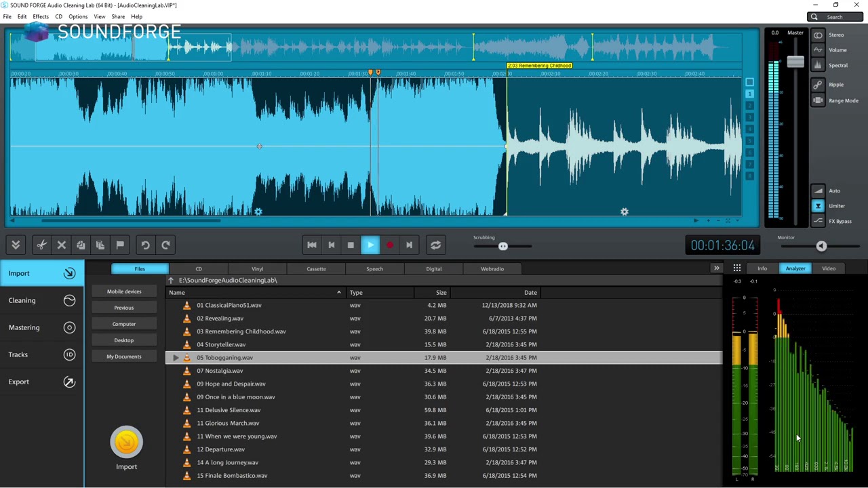The height and width of the screenshot is (488, 868).
Task: Toggle Range Mode
Action: 818,100
